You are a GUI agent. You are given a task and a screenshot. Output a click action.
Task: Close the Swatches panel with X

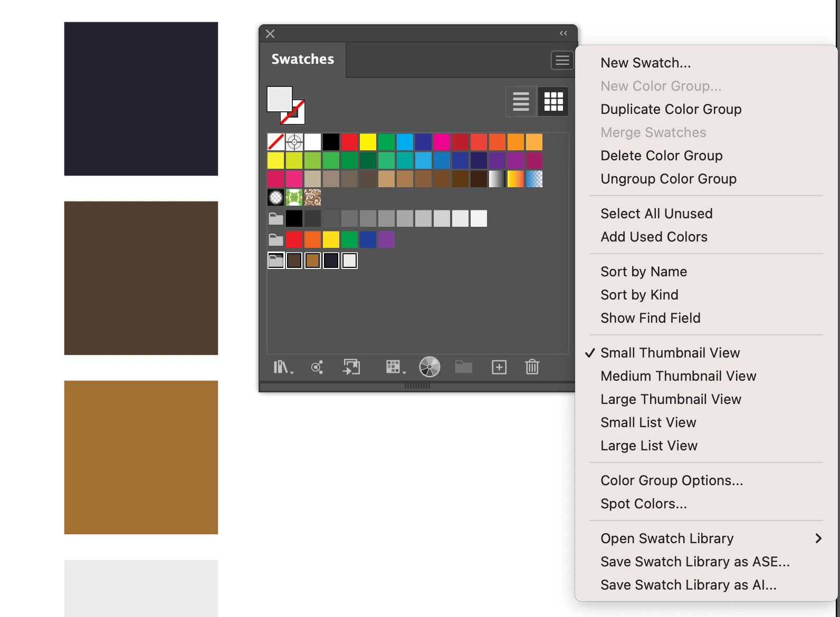(x=270, y=34)
